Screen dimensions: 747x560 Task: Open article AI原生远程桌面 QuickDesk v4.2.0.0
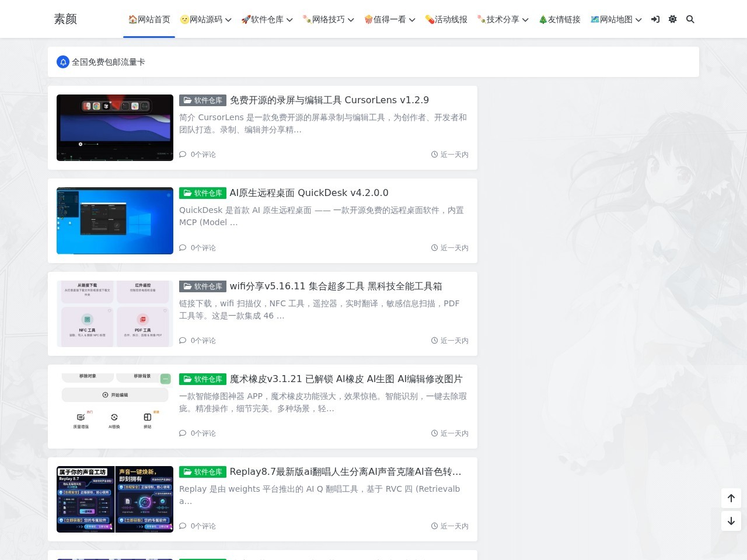point(309,193)
